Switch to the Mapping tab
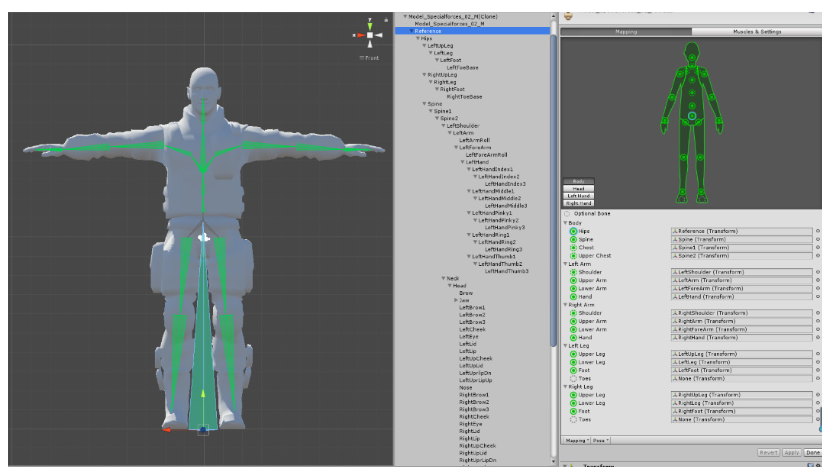830x474 pixels. point(625,32)
